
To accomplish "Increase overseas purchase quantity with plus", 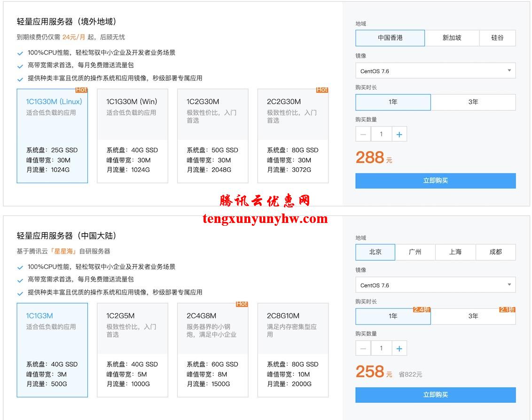I will tap(399, 135).
